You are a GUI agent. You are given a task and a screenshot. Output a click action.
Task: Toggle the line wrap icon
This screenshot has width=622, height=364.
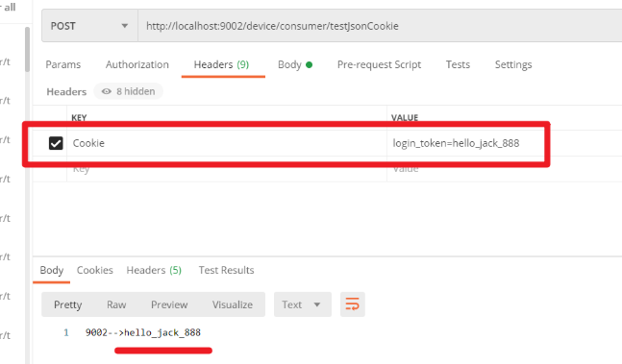(352, 304)
